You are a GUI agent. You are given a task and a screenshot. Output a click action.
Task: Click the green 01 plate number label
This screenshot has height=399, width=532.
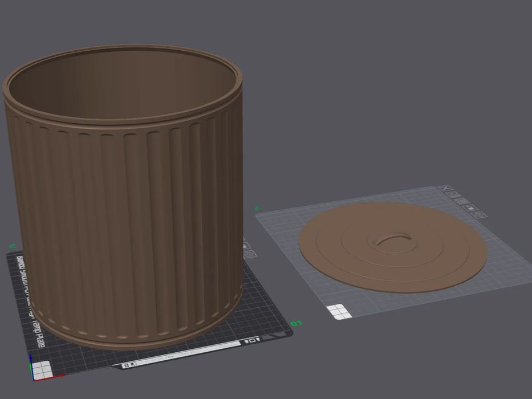tap(297, 323)
